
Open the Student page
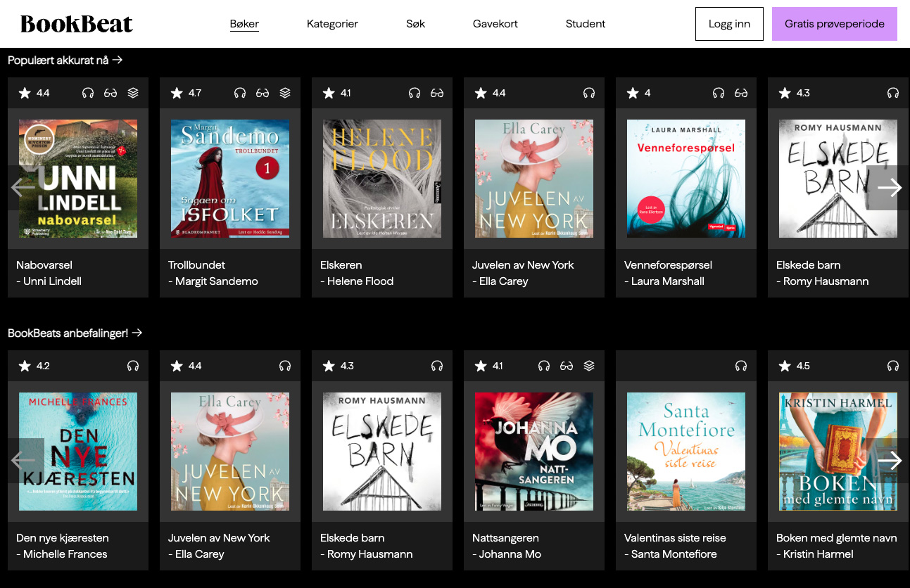(x=586, y=24)
